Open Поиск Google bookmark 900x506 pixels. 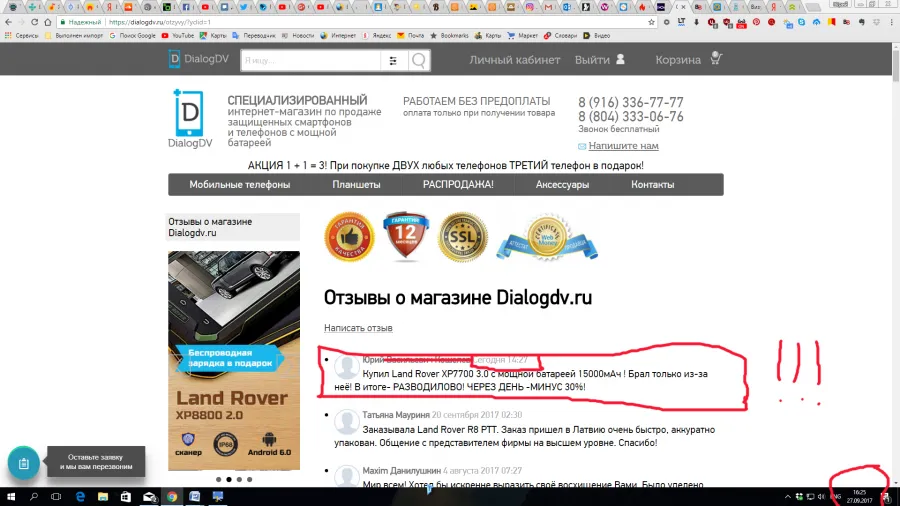point(133,36)
